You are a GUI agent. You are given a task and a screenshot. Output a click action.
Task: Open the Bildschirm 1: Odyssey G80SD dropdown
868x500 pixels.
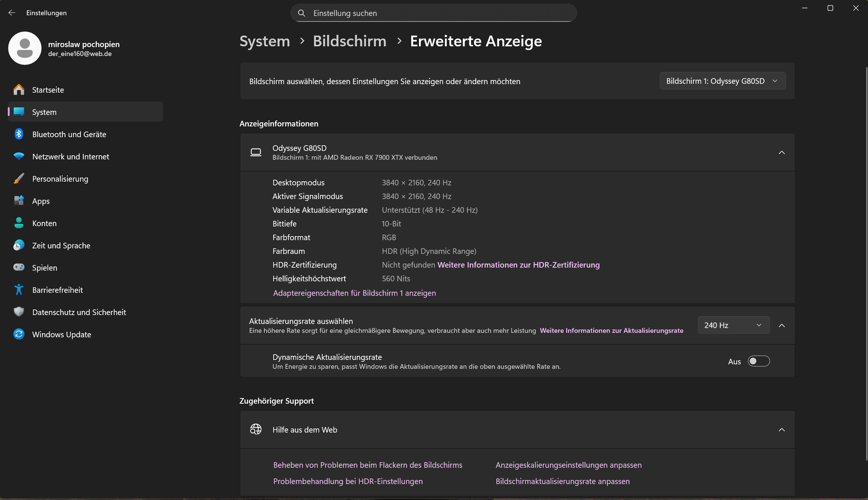(722, 81)
